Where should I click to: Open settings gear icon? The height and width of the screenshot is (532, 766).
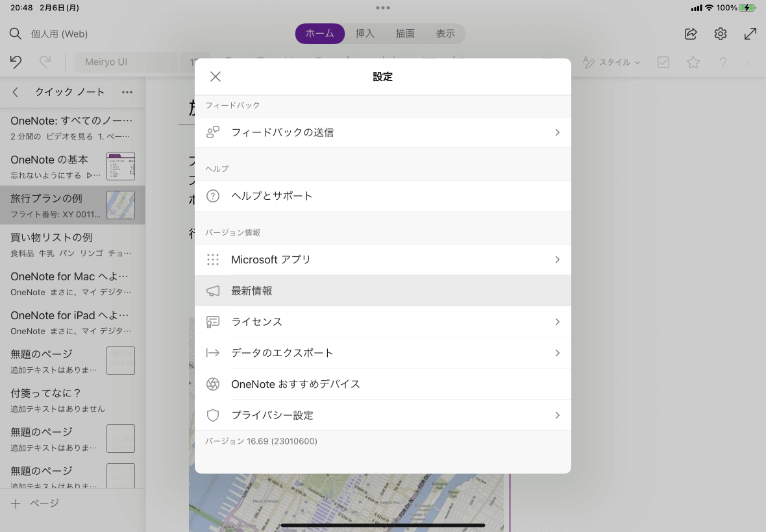tap(721, 34)
